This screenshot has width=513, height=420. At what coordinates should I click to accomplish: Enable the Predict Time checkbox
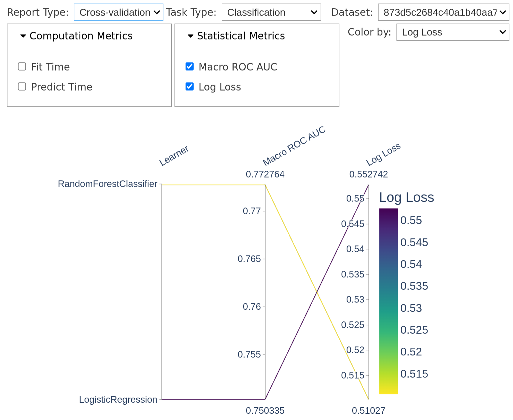[22, 86]
